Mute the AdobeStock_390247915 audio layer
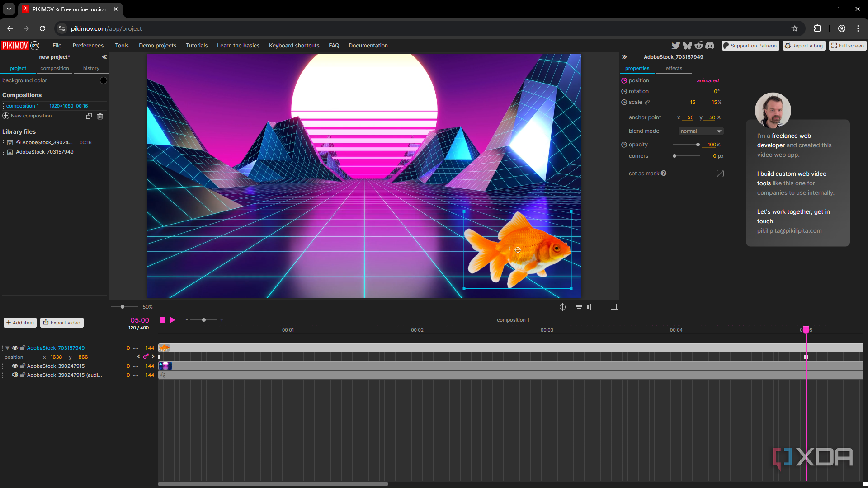 click(15, 375)
